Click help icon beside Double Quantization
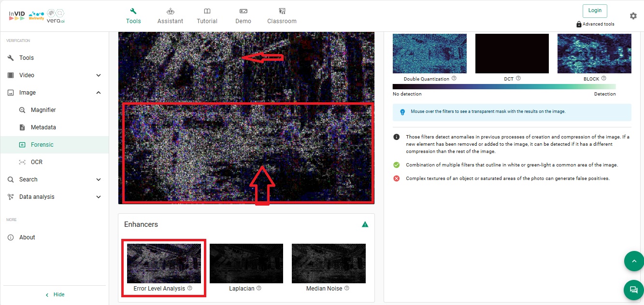This screenshot has height=305, width=644. point(454,78)
